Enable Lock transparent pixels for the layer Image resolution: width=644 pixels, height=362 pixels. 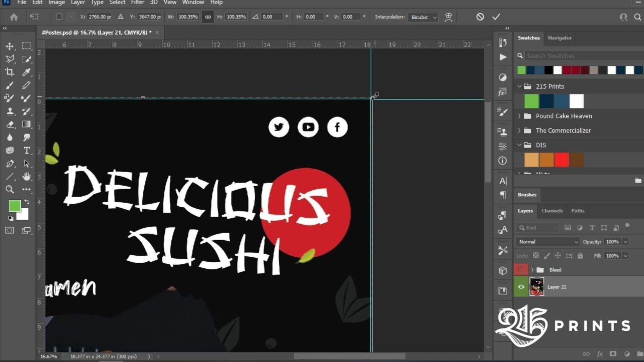pyautogui.click(x=535, y=256)
